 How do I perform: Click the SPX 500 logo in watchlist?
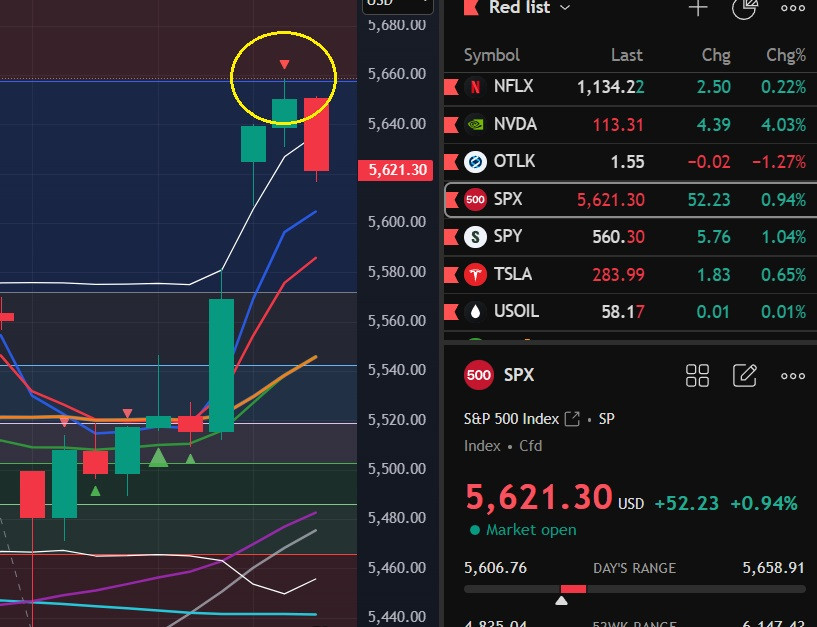pos(475,200)
